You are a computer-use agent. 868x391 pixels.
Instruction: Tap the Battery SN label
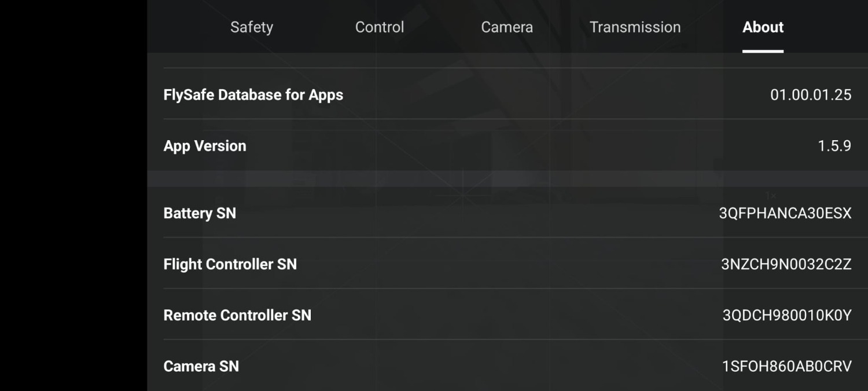click(x=200, y=213)
